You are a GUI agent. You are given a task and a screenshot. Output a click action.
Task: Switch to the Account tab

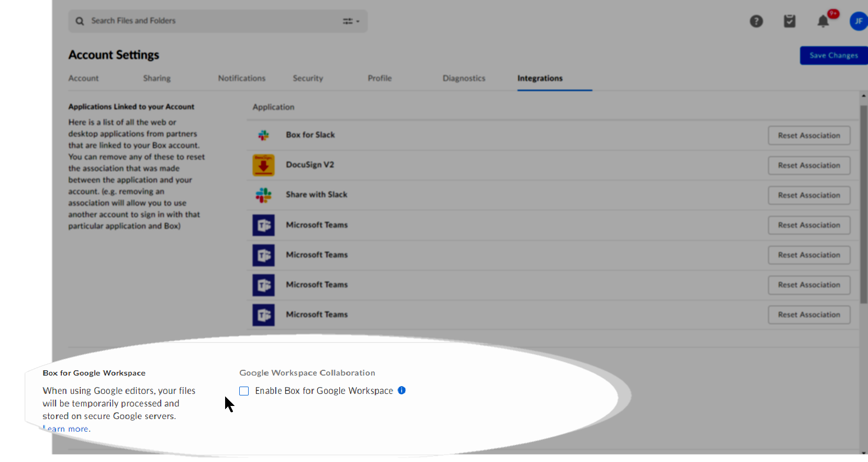[83, 78]
